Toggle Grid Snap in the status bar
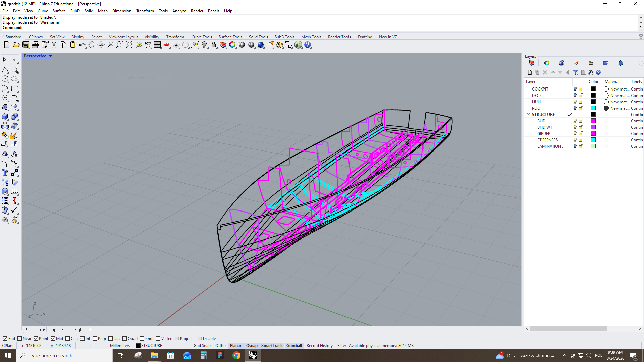Image resolution: width=644 pixels, height=362 pixels. pyautogui.click(x=202, y=346)
